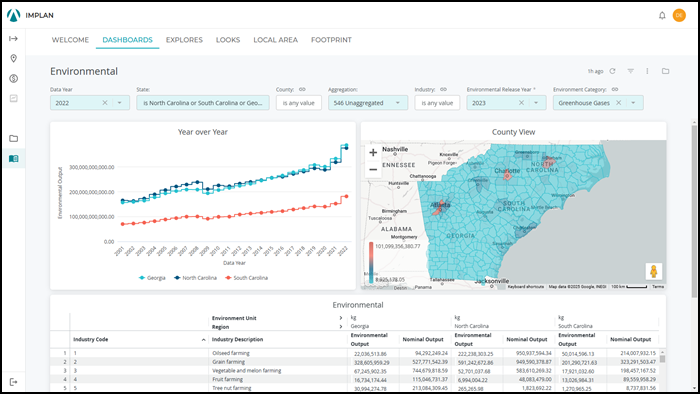Open the dollar sign sidebar icon
700x394 pixels.
(13, 79)
